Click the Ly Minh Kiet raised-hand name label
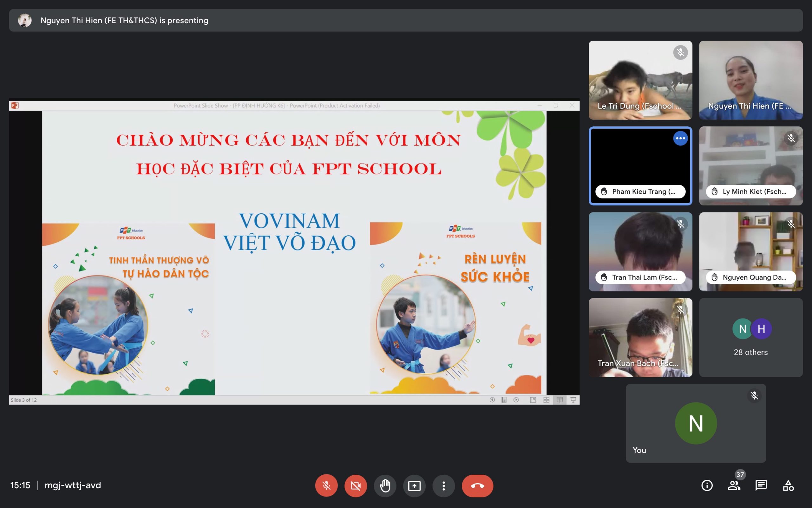812x508 pixels. coord(751,191)
